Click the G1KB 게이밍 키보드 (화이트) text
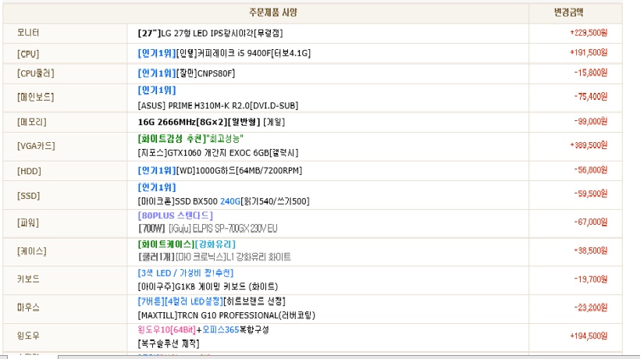644x359 pixels. click(208, 286)
